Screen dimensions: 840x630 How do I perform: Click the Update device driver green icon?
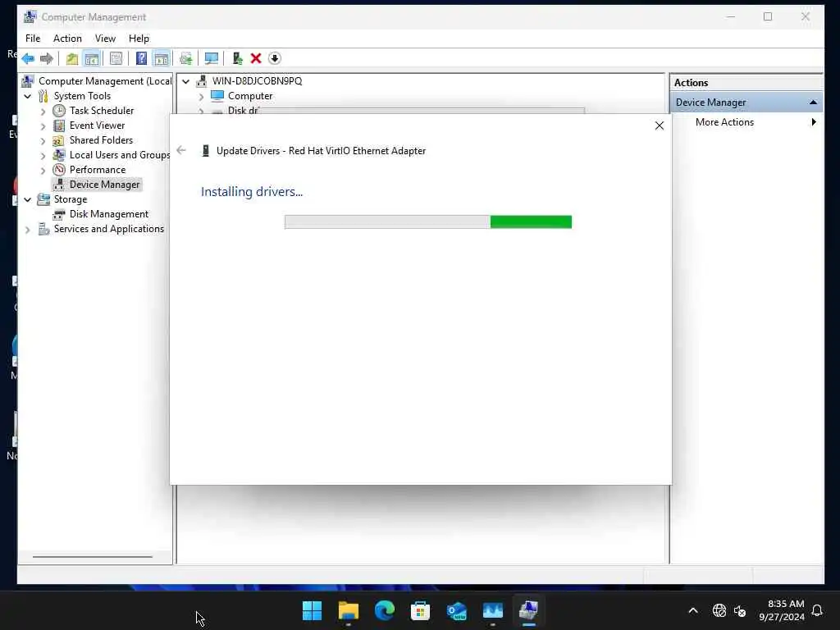237,58
